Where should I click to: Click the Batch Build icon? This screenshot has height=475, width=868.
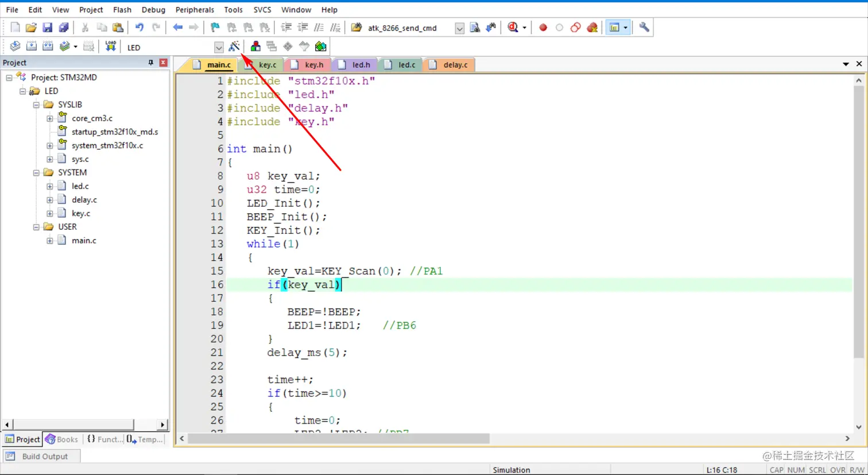pyautogui.click(x=65, y=47)
